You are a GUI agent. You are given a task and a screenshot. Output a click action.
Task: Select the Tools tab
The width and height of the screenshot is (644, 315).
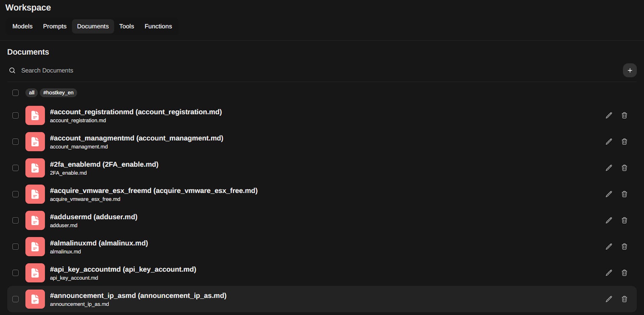click(126, 26)
